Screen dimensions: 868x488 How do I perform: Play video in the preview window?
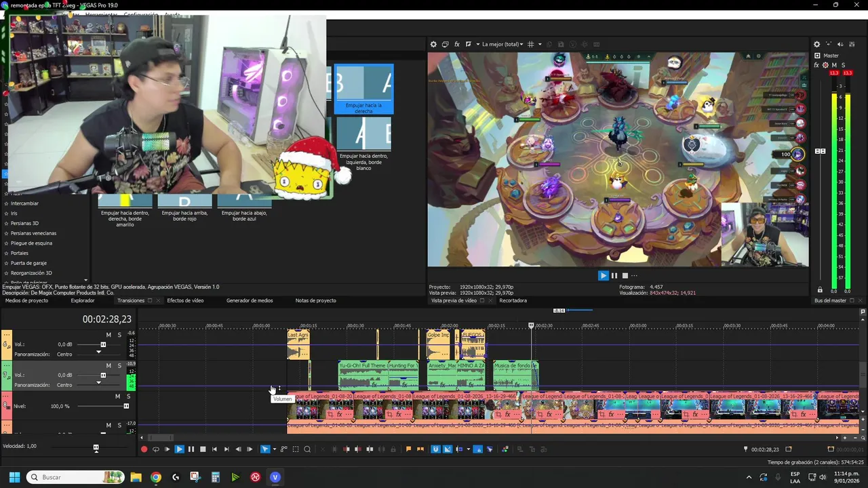[603, 275]
